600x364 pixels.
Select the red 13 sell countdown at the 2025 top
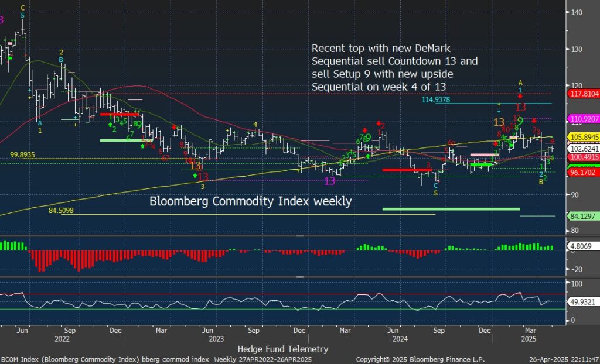coord(520,108)
